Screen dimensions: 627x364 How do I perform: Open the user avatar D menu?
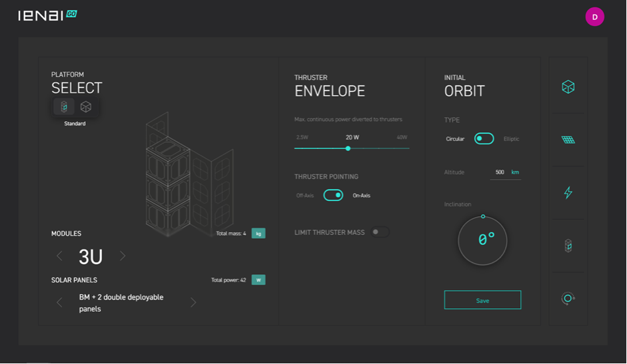click(594, 17)
